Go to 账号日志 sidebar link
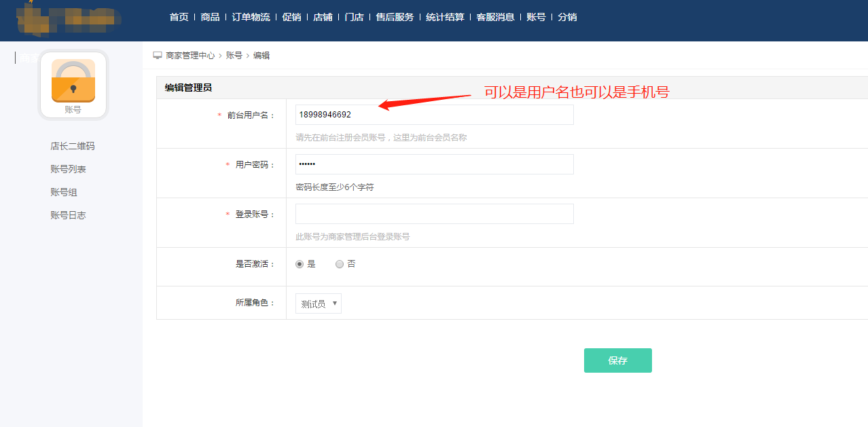This screenshot has height=427, width=868. tap(68, 215)
